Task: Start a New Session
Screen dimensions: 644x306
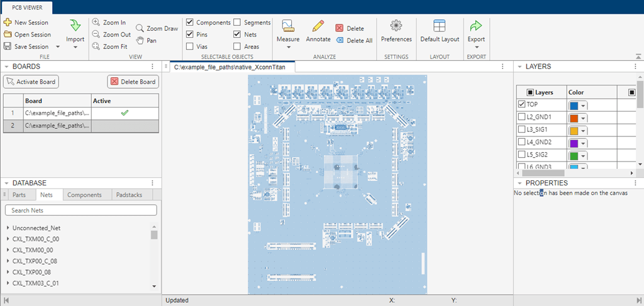Action: click(x=8, y=23)
